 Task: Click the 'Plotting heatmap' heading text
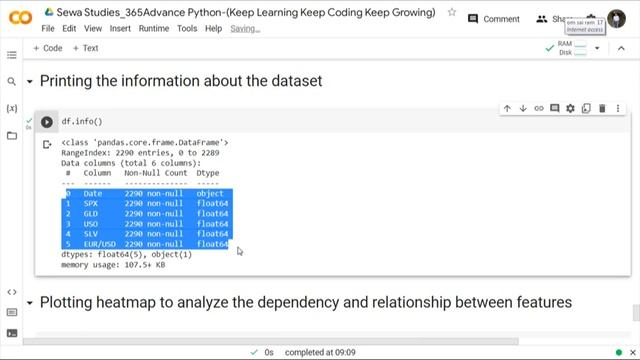point(306,302)
